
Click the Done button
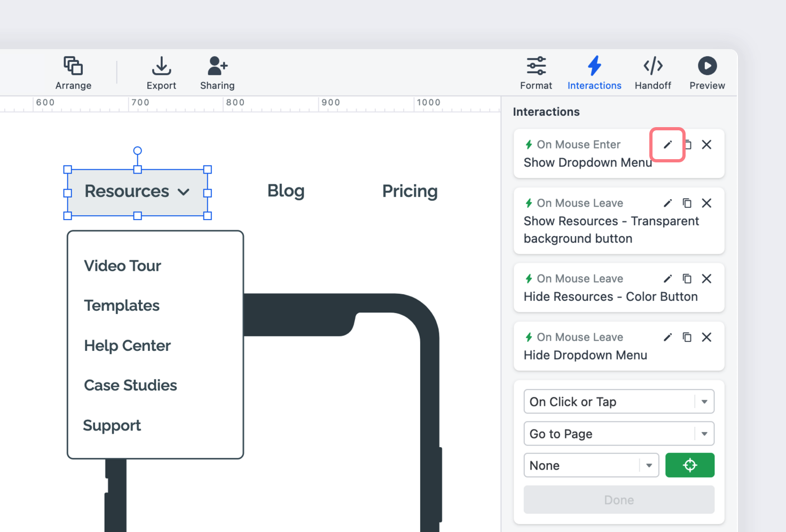coord(619,500)
